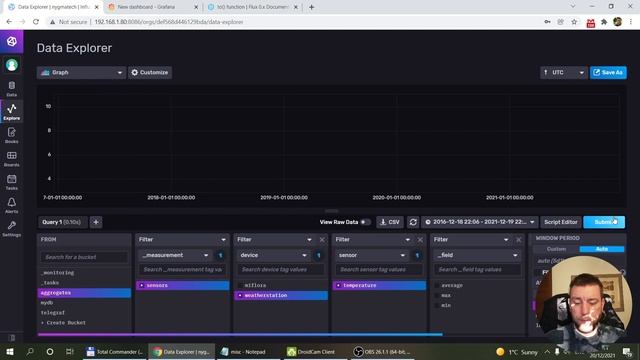
Task: Download results as CSV
Action: [390, 222]
